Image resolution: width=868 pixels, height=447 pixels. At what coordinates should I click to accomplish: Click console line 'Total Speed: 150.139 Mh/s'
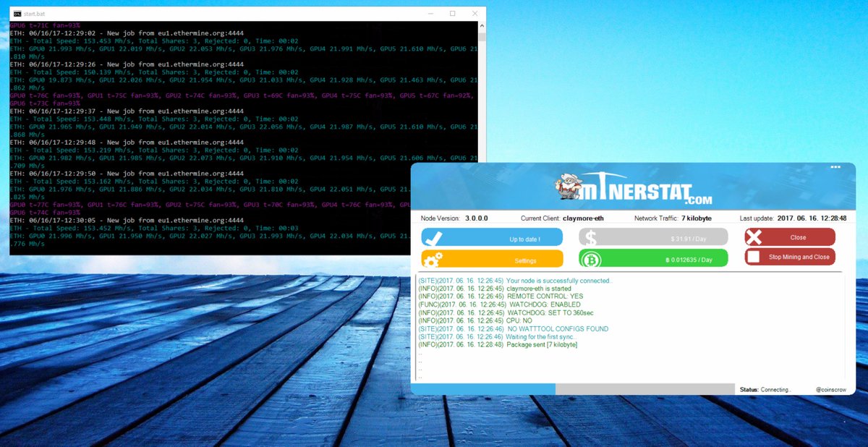(154, 72)
